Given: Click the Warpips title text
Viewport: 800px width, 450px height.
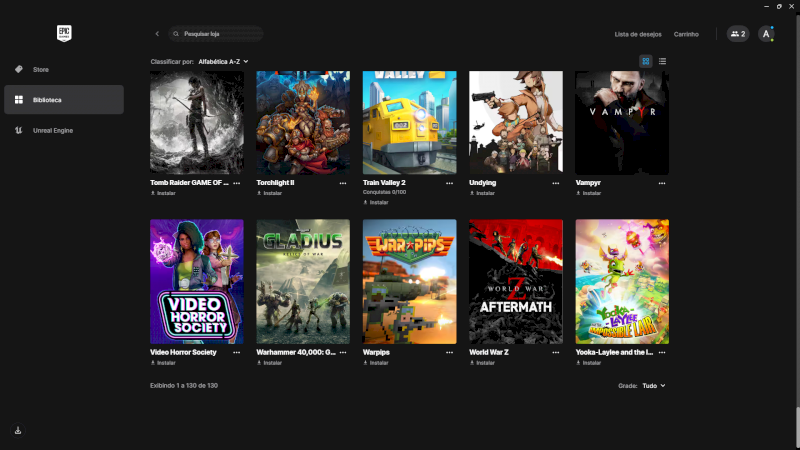Looking at the screenshot, I should point(376,353).
